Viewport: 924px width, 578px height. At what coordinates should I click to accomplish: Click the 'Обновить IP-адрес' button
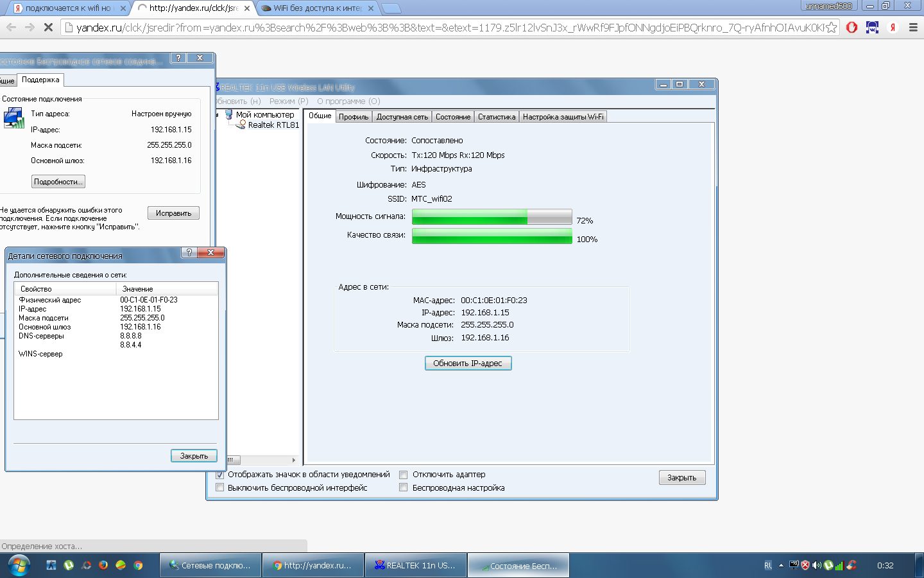pyautogui.click(x=468, y=363)
